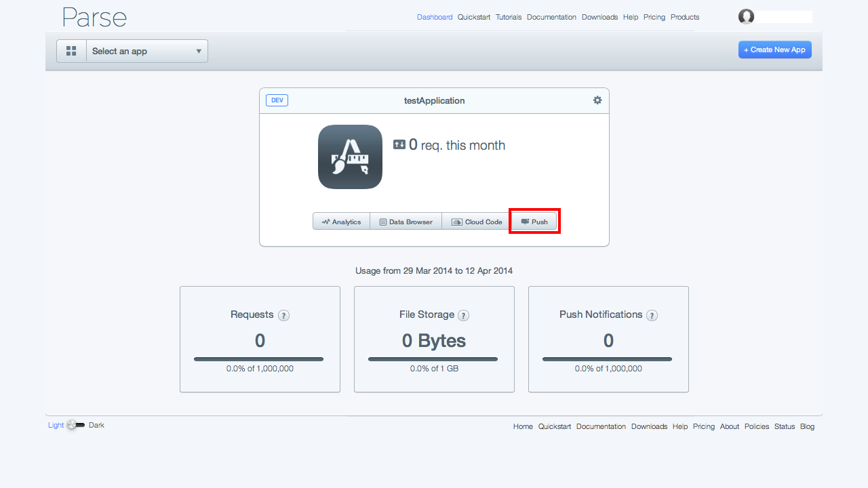Click "0.0% of 1 GB" text
868x488 pixels.
[434, 369]
